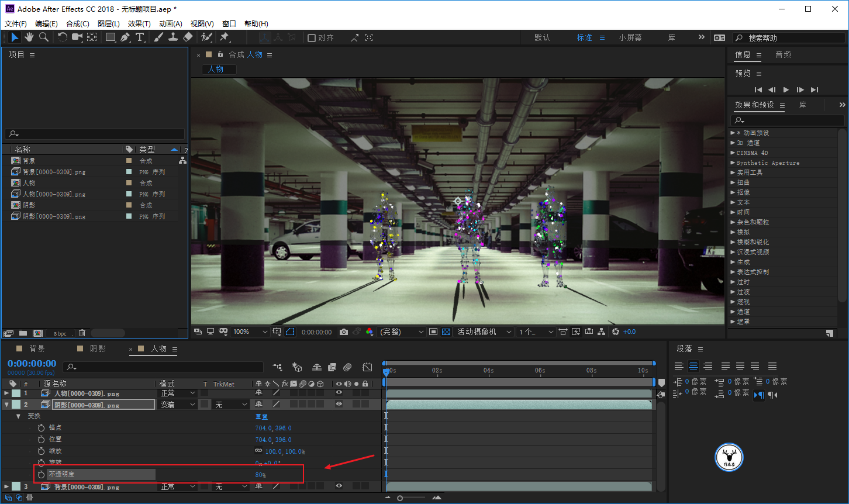Open 变暗 blend mode dropdown for 阴影 layer

click(178, 405)
